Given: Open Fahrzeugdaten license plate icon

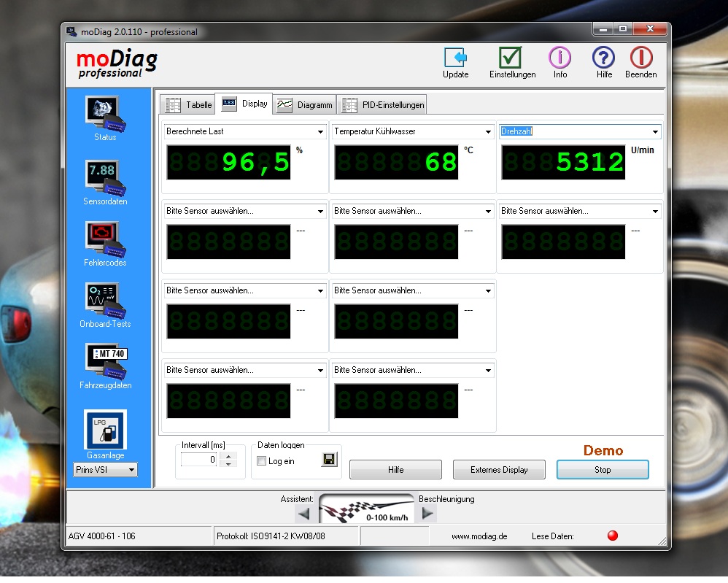Looking at the screenshot, I should pyautogui.click(x=105, y=360).
